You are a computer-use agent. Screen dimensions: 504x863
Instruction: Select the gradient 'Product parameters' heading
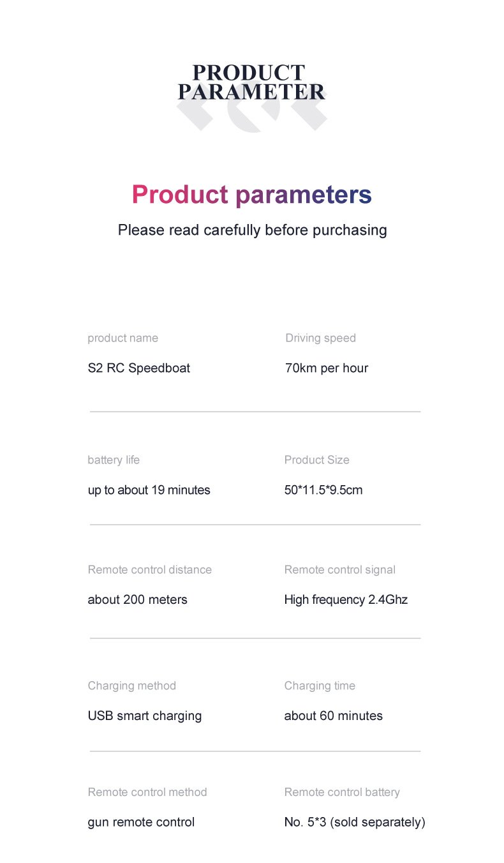click(251, 195)
